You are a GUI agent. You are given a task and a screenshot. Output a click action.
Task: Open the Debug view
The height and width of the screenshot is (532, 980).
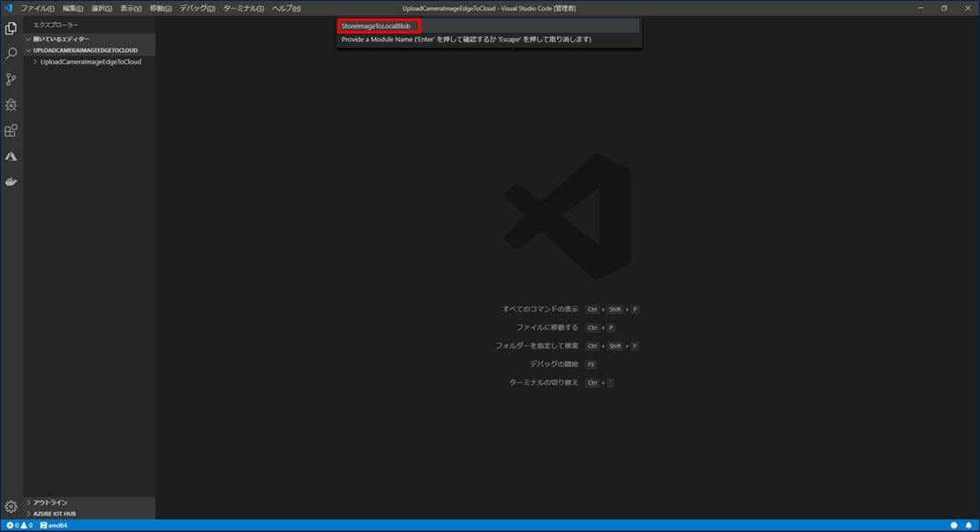coord(11,104)
